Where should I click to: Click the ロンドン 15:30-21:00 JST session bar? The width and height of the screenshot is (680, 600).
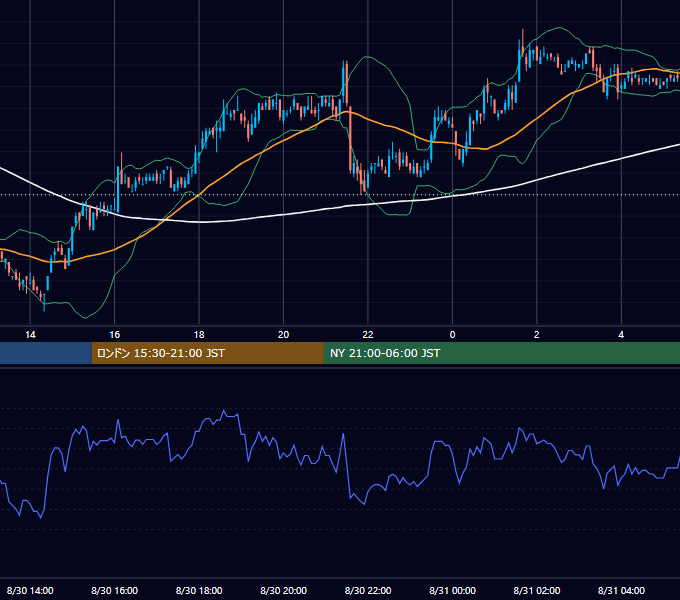[x=207, y=353]
